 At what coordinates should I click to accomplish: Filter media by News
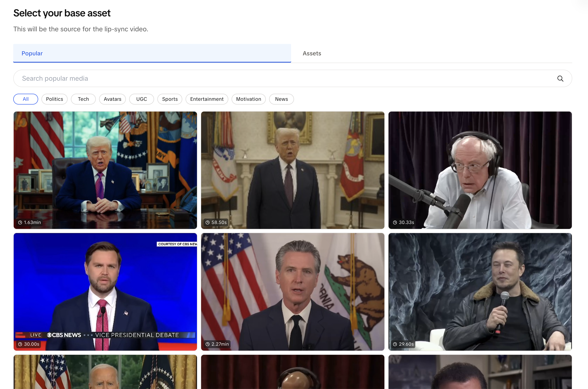(x=282, y=99)
